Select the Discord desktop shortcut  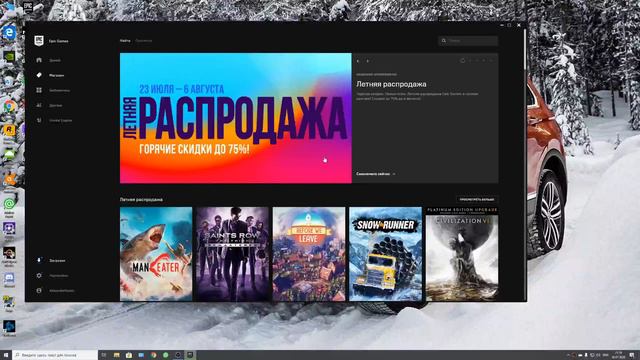coord(9,278)
